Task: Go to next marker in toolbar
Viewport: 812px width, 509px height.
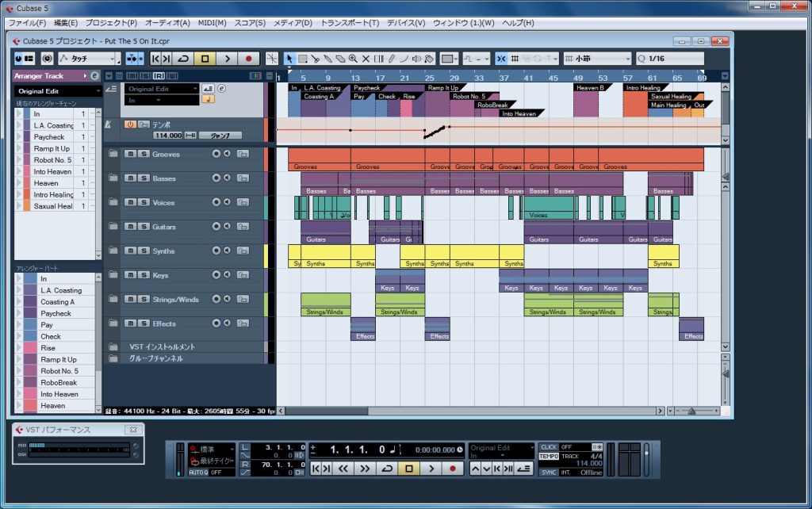Action: (167, 59)
